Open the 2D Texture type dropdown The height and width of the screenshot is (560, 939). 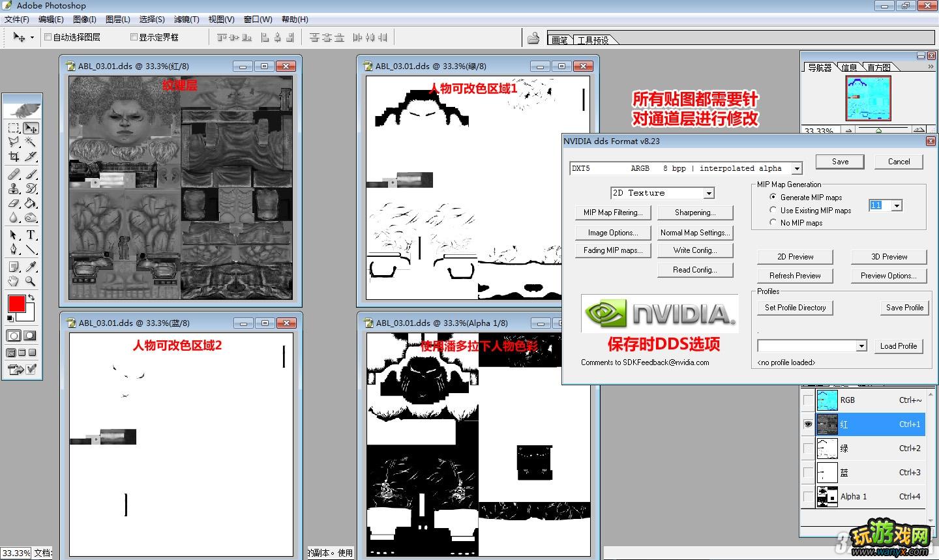point(709,194)
